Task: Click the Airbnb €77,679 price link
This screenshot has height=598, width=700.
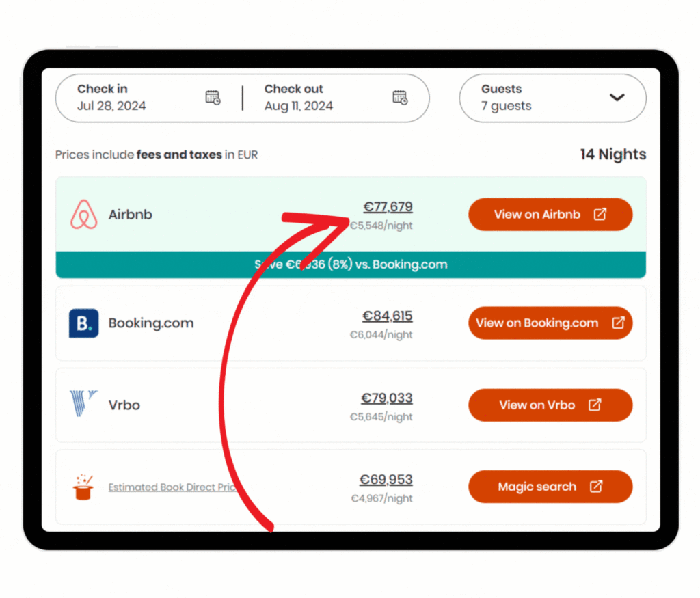Action: pos(388,207)
